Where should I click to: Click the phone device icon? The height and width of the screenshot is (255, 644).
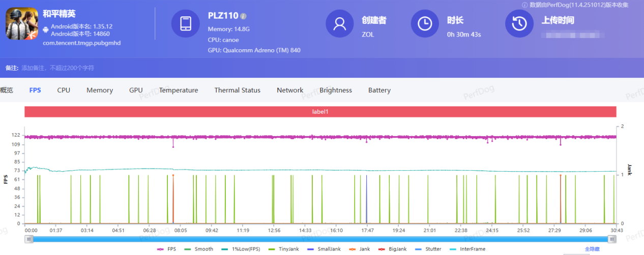click(x=186, y=23)
